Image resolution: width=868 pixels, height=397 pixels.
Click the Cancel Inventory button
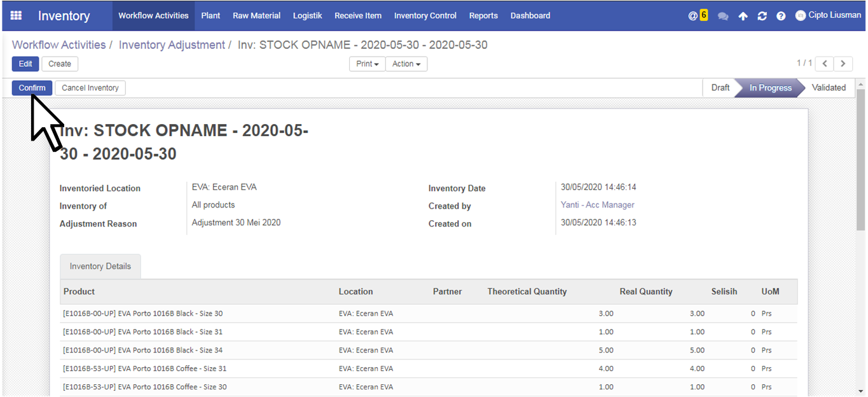point(90,88)
